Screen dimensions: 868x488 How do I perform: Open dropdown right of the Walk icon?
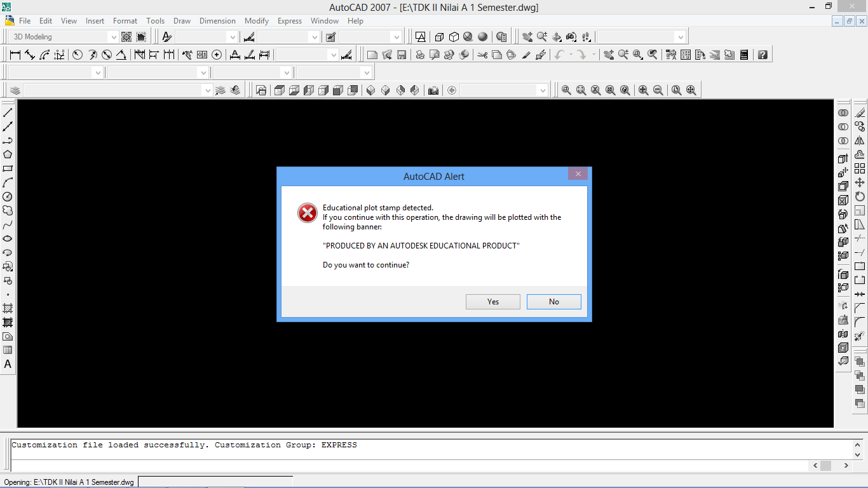(642, 37)
